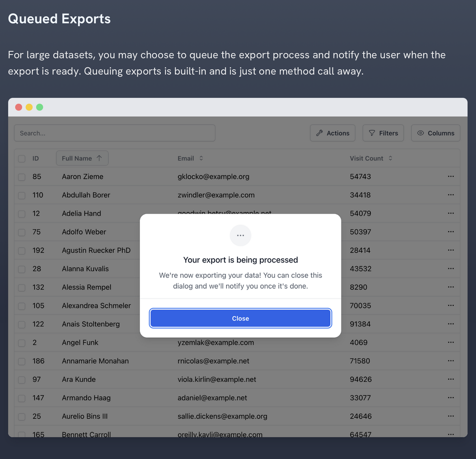Viewport: 476px width, 459px height.
Task: Click the name Angel Funk
Action: coord(80,342)
